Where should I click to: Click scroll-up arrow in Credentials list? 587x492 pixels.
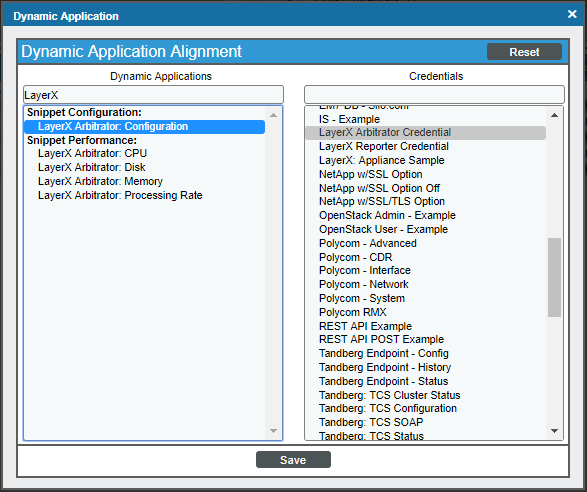tap(554, 115)
